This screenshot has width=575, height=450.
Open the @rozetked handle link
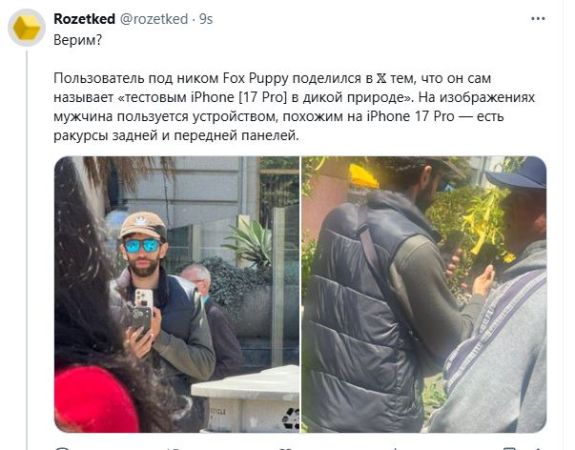[x=154, y=19]
